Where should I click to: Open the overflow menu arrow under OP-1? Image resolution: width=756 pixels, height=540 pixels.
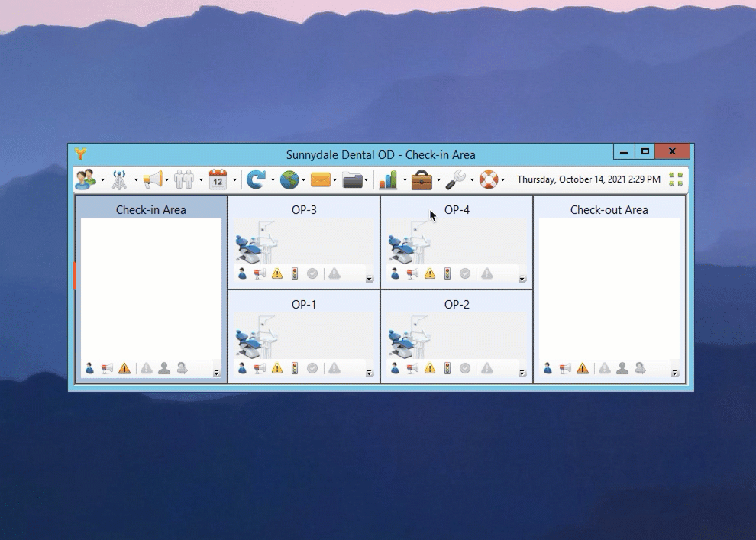point(370,373)
